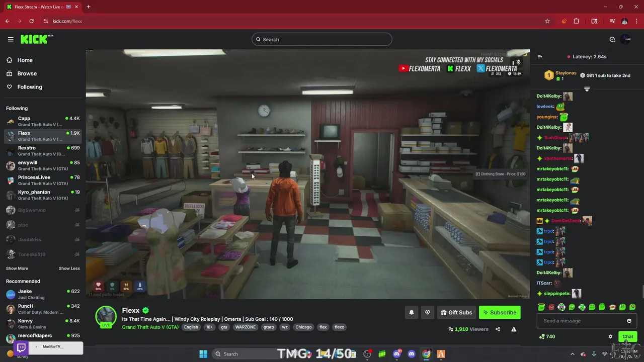Show hidden system tray icons
Image resolution: width=644 pixels, height=362 pixels.
click(572, 354)
